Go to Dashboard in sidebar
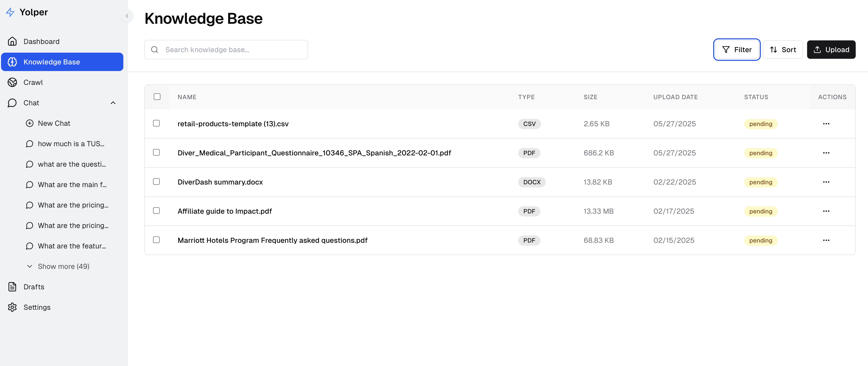 [62, 41]
